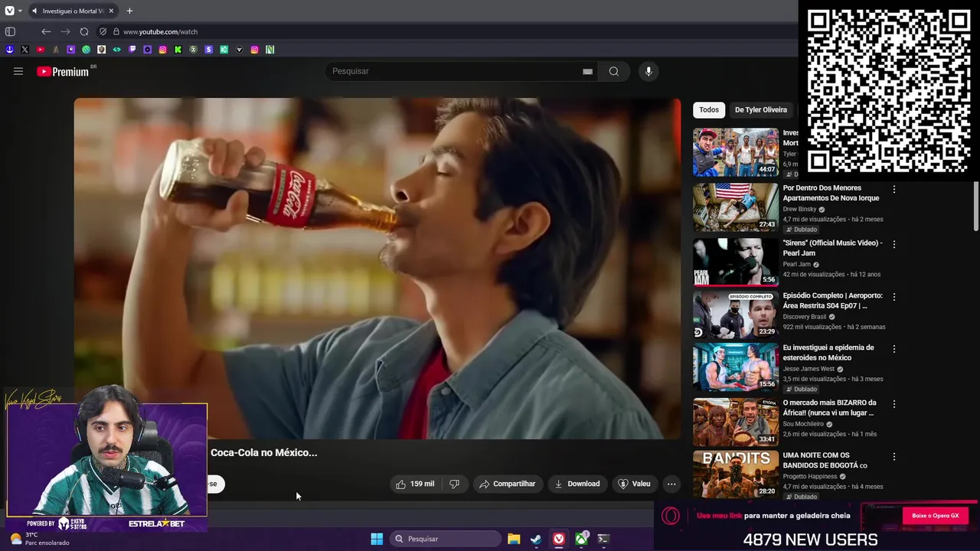Open 'O mercado mais BIZARRO da África' title
Image resolution: width=980 pixels, height=551 pixels.
[829, 407]
